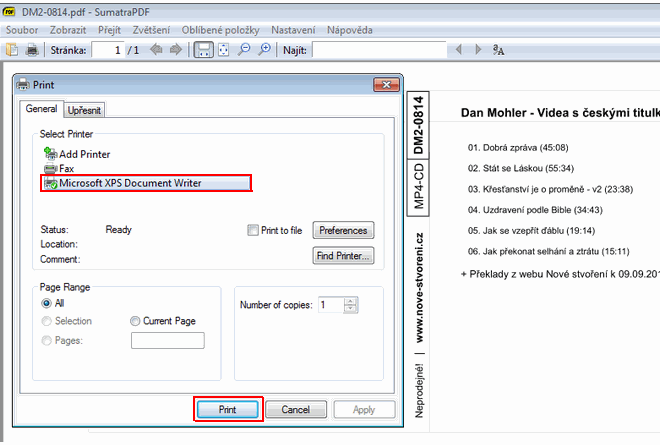Image resolution: width=660 pixels, height=445 pixels.
Task: Go to previous page arrow icon
Action: [156, 50]
